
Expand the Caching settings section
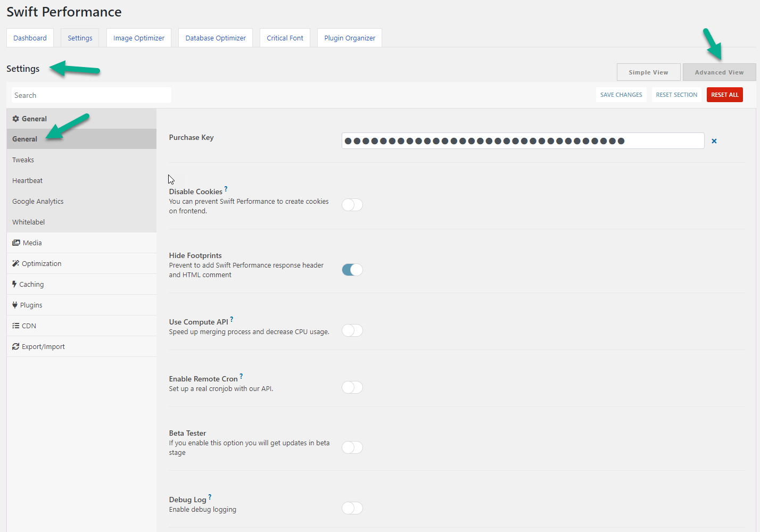[81, 284]
